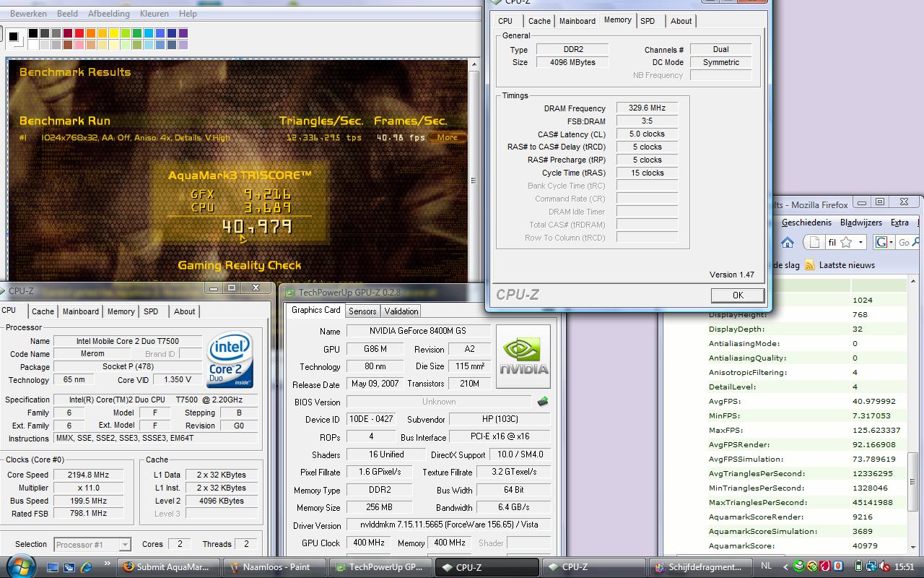Switch to Cache tab in lower-left CPU-Z
This screenshot has height=578, width=924.
[43, 311]
